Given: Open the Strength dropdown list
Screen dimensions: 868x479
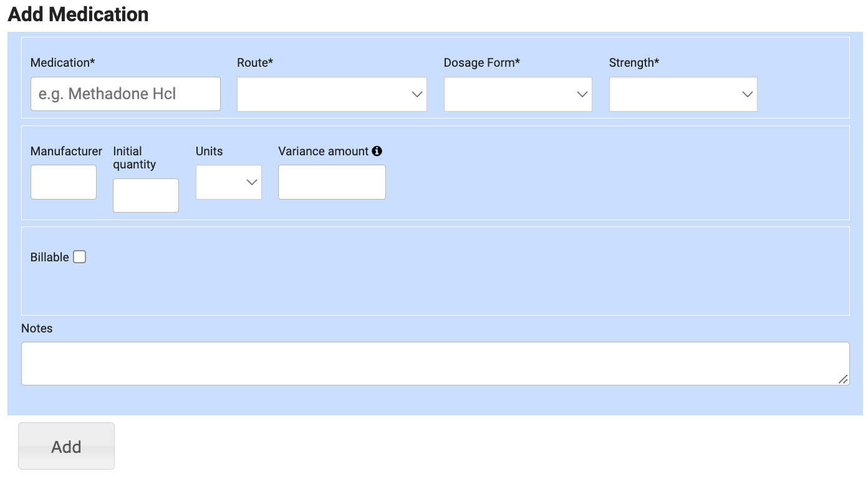Looking at the screenshot, I should (683, 94).
